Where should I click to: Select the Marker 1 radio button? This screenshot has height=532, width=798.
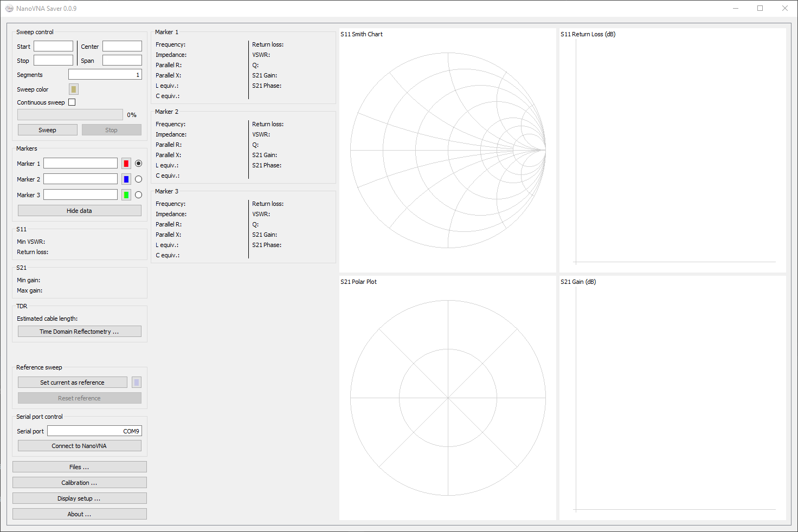coord(139,164)
